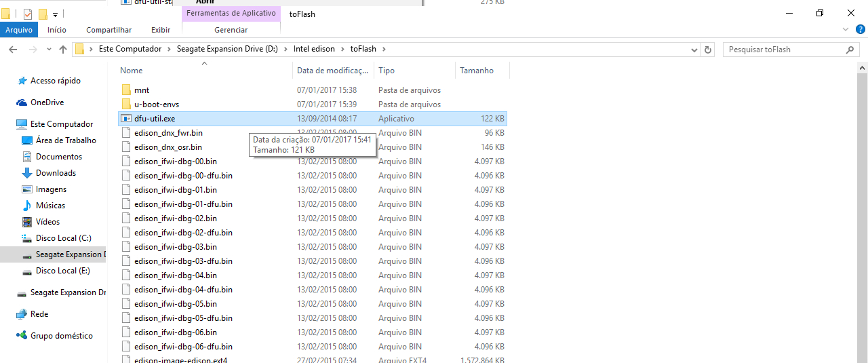Screen dimensions: 868x363
Task: Click the quick access New Folder icon
Action: click(43, 14)
